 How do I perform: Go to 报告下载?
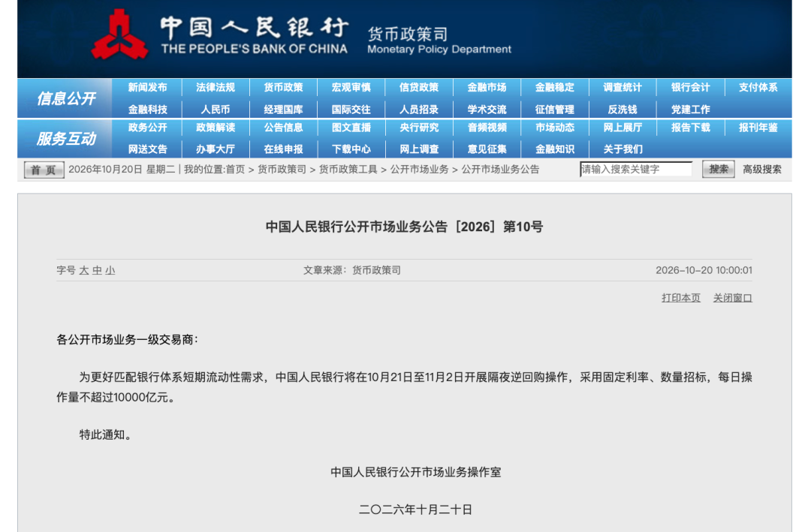click(690, 127)
